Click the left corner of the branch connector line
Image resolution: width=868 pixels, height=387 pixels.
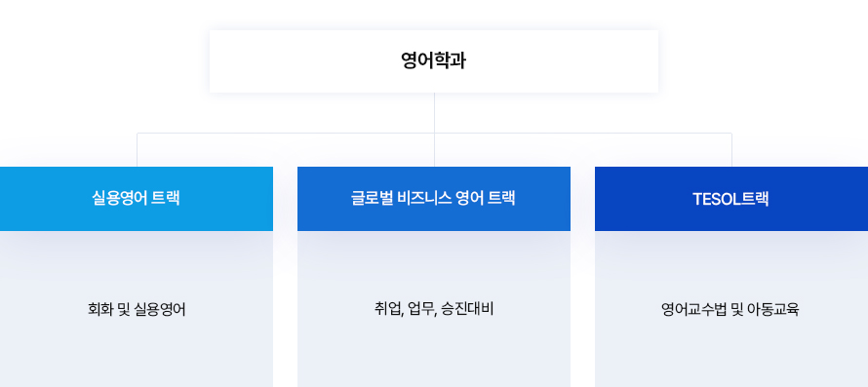(138, 134)
